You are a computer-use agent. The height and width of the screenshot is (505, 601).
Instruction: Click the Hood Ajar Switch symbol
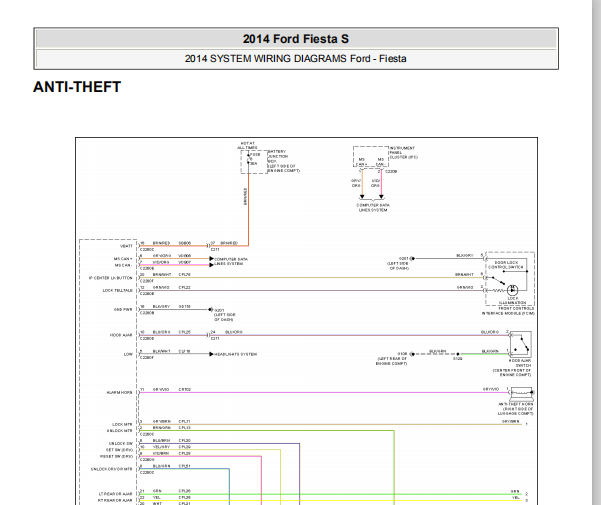click(x=520, y=344)
